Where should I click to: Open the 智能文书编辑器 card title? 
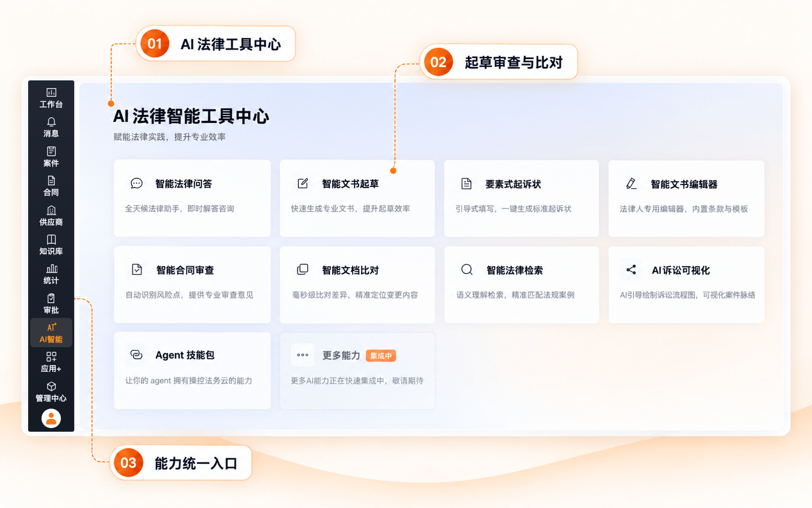684,184
